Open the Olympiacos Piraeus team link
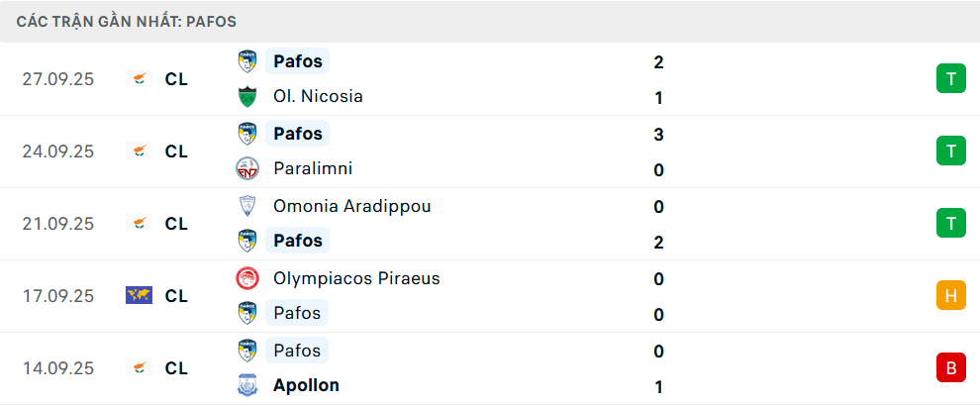This screenshot has height=406, width=980. pyautogui.click(x=356, y=278)
